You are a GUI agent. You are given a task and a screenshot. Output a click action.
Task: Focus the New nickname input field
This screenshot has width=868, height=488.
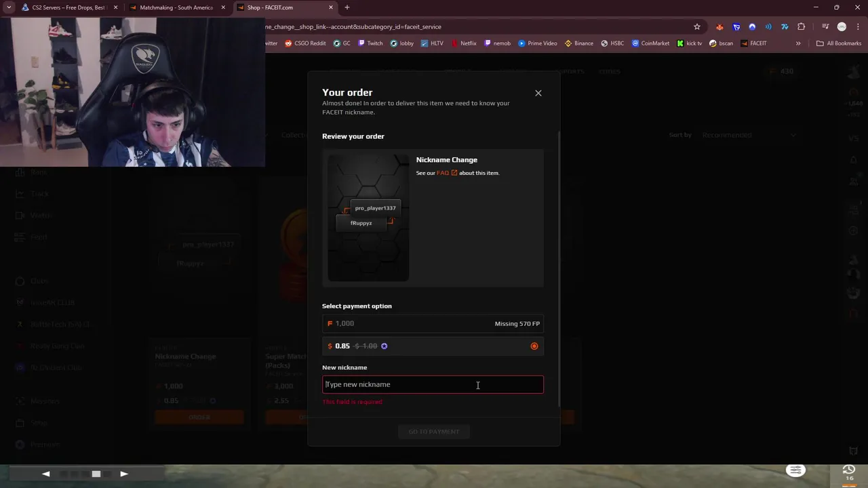click(433, 385)
